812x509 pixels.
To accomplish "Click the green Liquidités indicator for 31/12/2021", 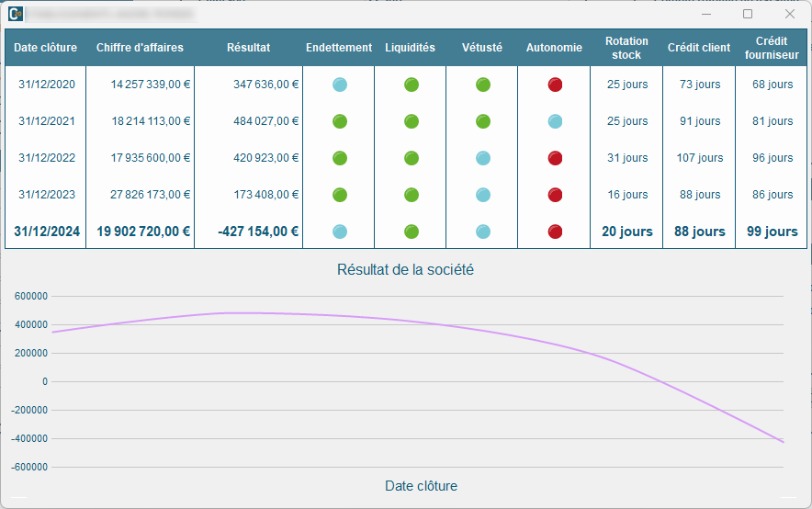I will (412, 121).
